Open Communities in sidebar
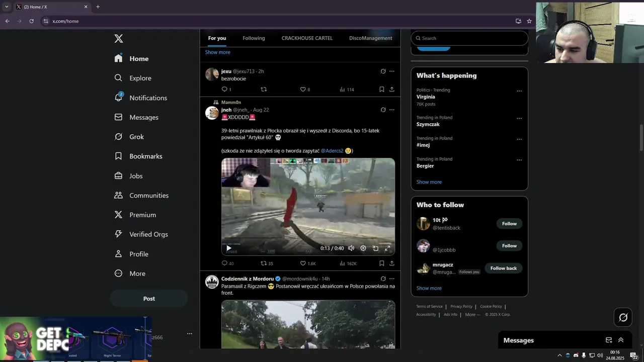Screen dimensions: 644x362 [x=141, y=195]
